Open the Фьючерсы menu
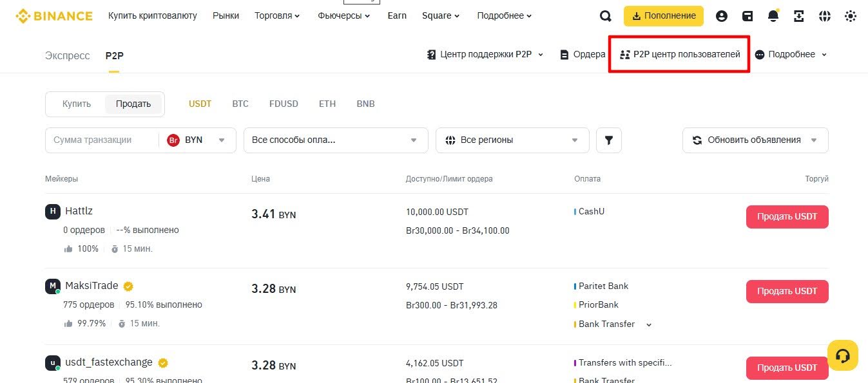This screenshot has width=868, height=383. [x=343, y=15]
